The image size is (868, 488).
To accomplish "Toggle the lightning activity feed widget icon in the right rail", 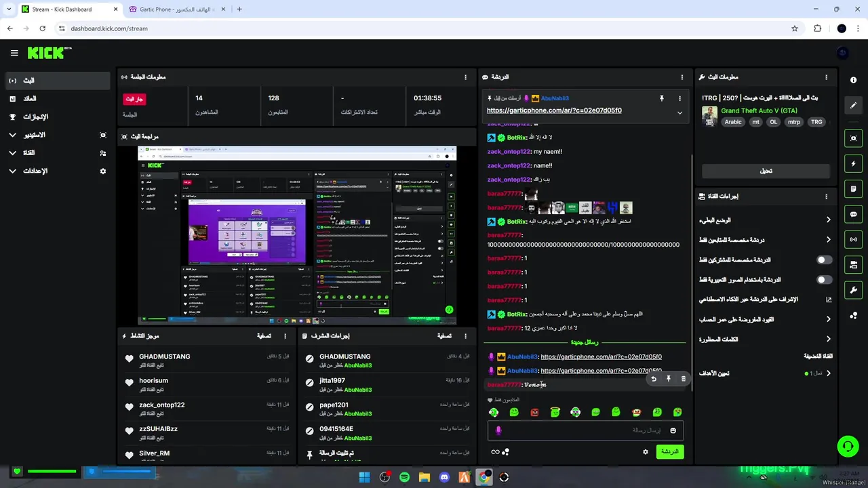I will point(853,163).
